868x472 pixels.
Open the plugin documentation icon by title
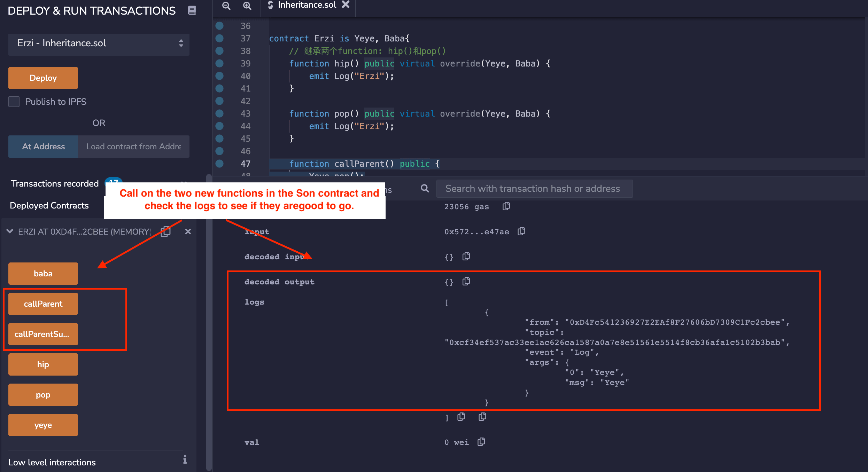[x=192, y=10]
